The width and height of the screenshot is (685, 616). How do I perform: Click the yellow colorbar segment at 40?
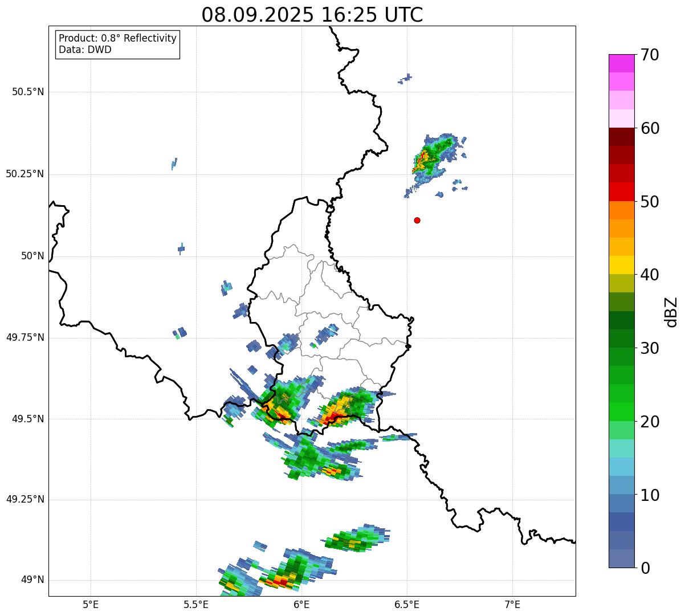pos(621,265)
